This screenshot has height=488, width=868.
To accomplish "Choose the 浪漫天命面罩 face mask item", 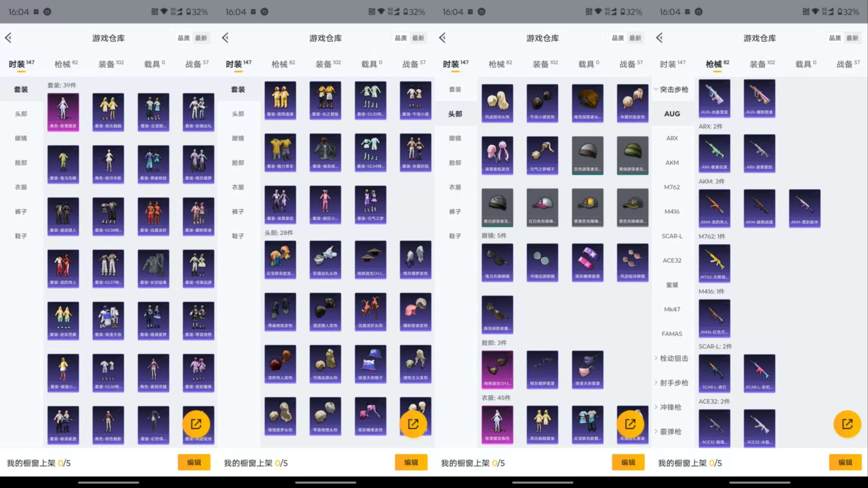I will coord(588,370).
